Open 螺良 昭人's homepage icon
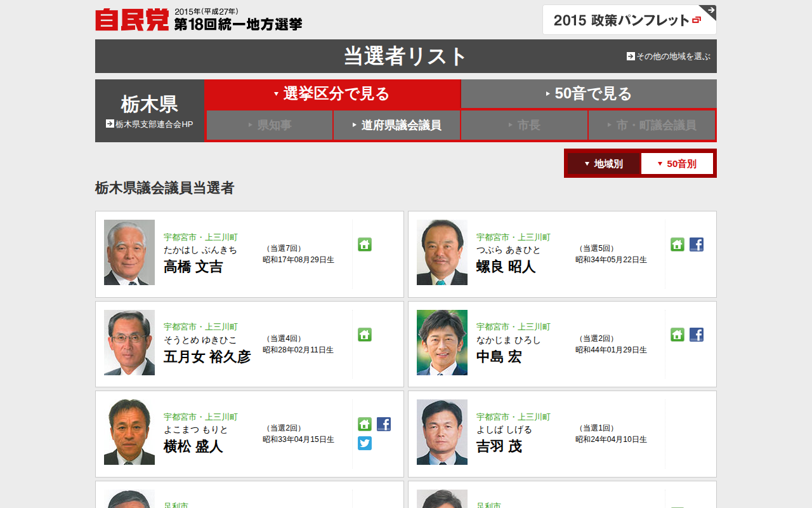Screen dimensions: 812x508 click(x=678, y=244)
